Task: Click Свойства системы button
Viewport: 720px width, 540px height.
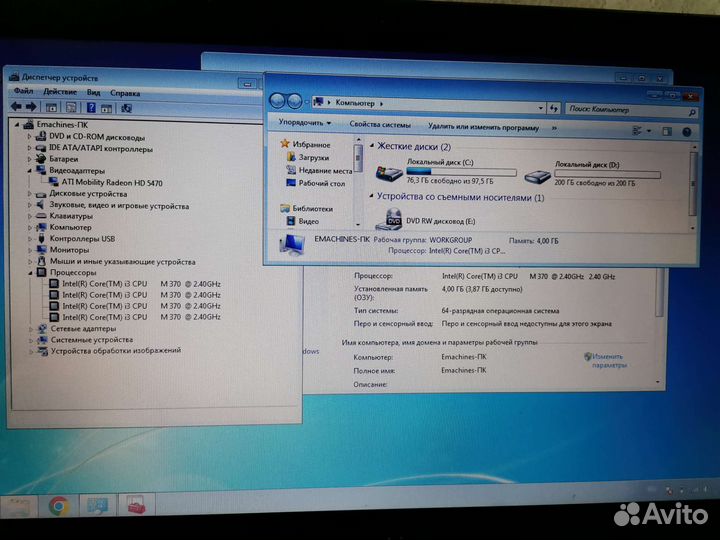Action: tap(380, 124)
